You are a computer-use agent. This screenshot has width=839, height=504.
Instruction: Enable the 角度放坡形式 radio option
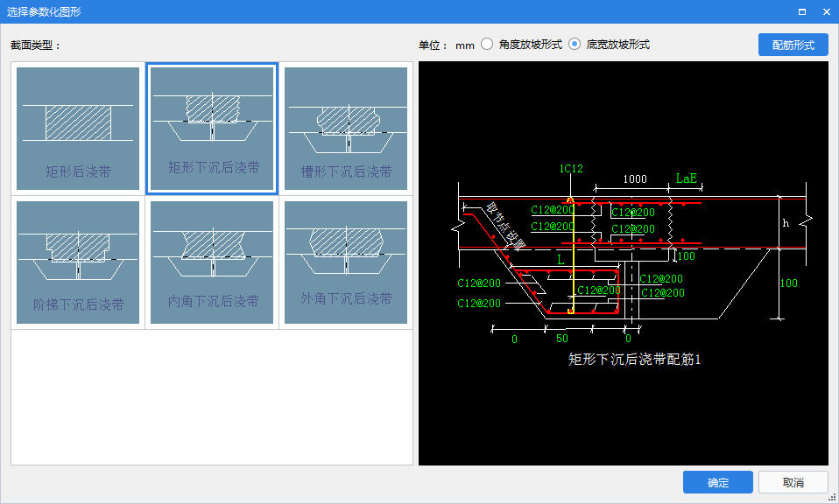coord(487,45)
